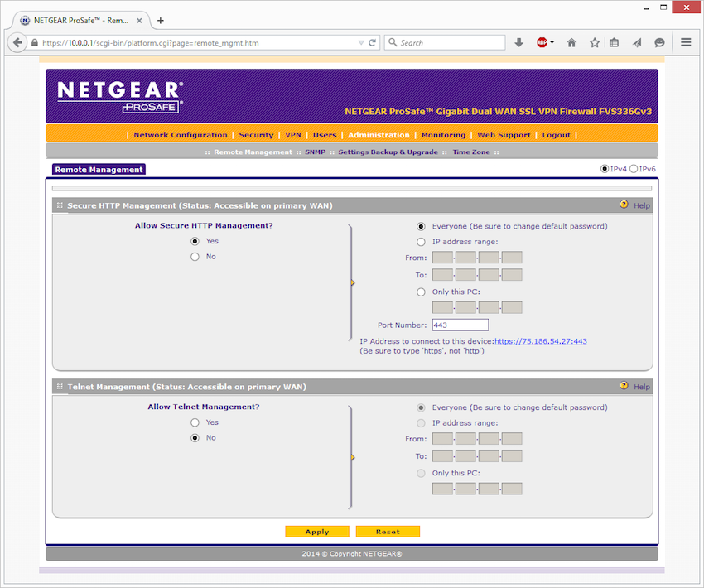Click the NETGEAR ProSafe browser tab
This screenshot has width=704, height=588.
pos(81,20)
